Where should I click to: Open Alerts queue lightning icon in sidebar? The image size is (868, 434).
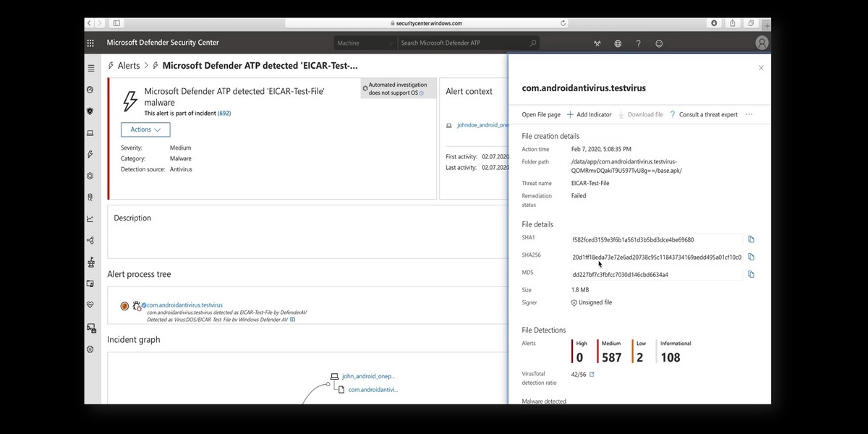point(90,154)
